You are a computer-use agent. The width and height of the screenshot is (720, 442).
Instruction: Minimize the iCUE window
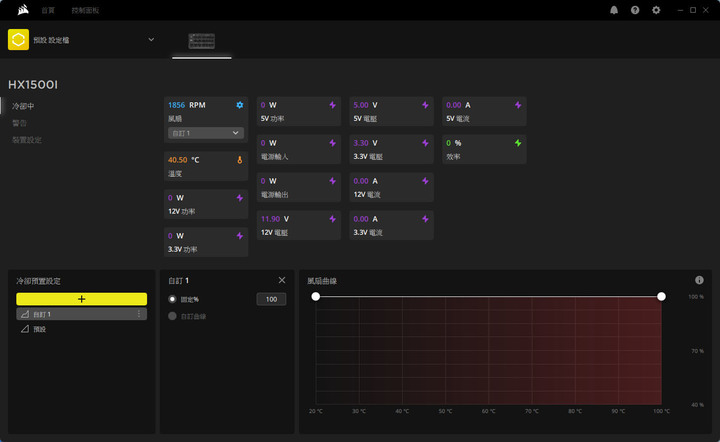(x=680, y=10)
